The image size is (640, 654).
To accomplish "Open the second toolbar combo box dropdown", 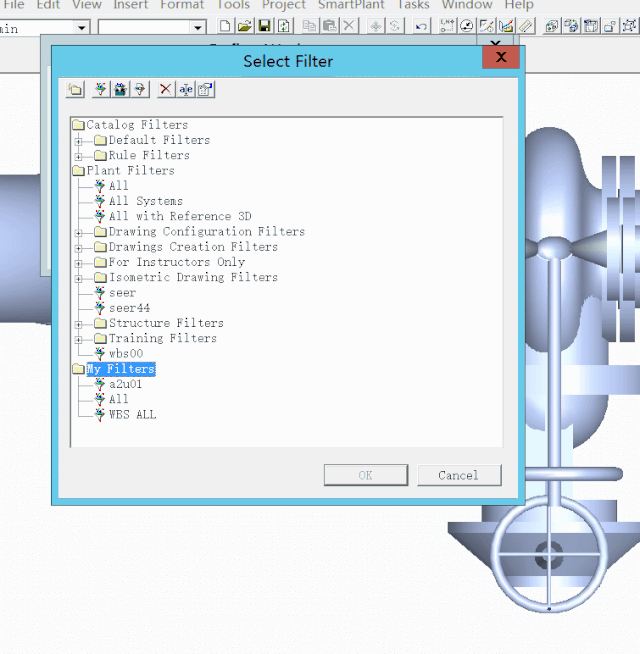I will pyautogui.click(x=198, y=28).
